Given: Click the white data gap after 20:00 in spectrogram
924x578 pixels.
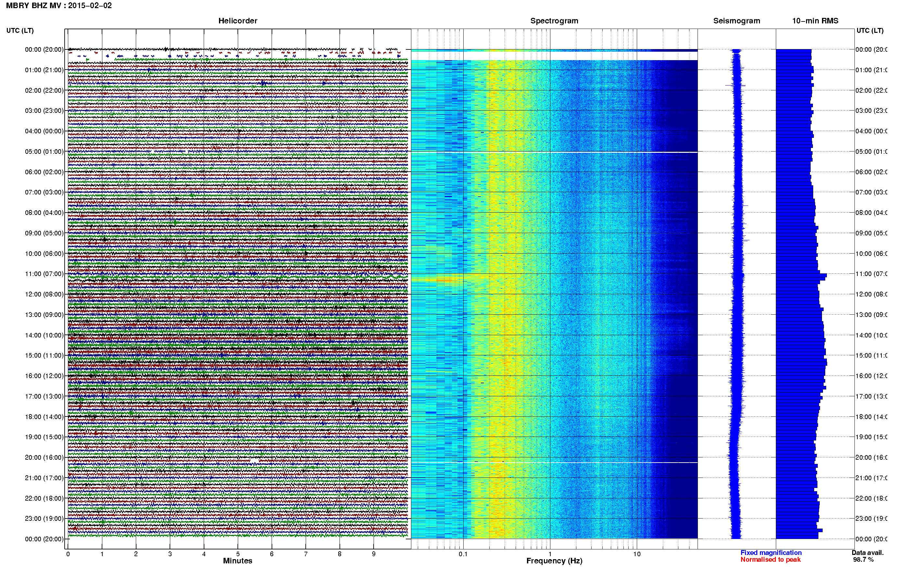Looking at the screenshot, I should [x=554, y=463].
